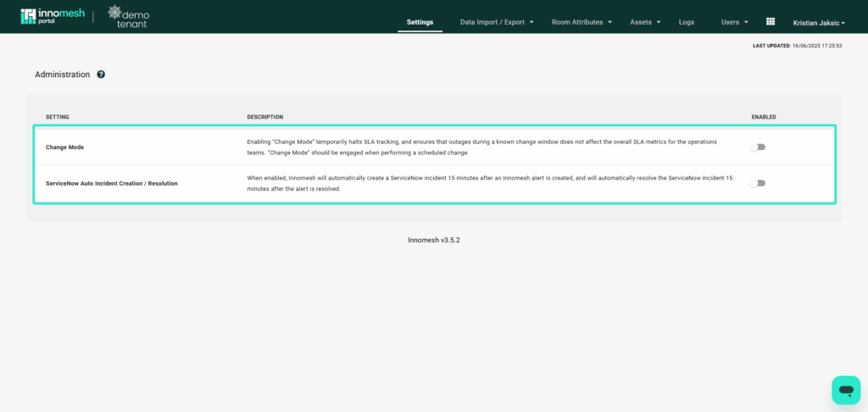868x412 pixels.
Task: Open the Administration help question-mark icon
Action: [101, 75]
